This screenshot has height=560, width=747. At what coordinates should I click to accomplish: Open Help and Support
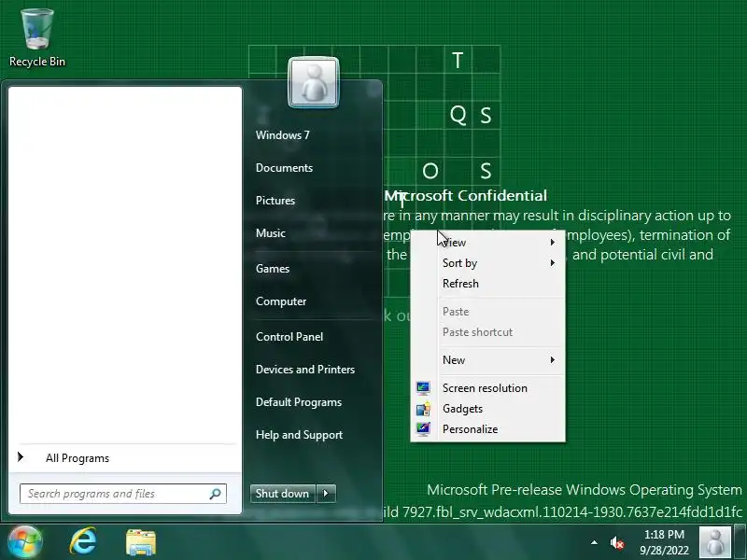(299, 435)
